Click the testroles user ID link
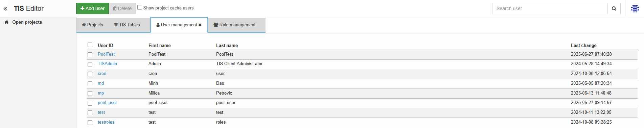This screenshot has height=128, width=644. point(106,122)
